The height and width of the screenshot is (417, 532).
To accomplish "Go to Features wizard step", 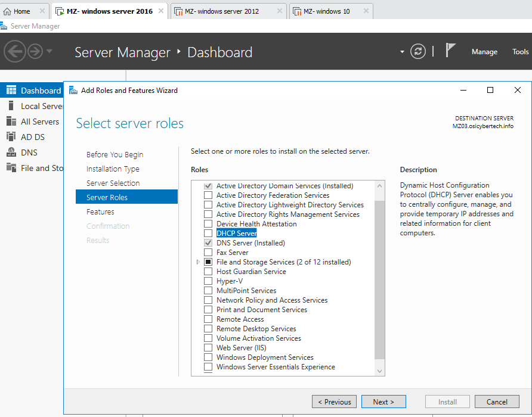I will [x=100, y=211].
